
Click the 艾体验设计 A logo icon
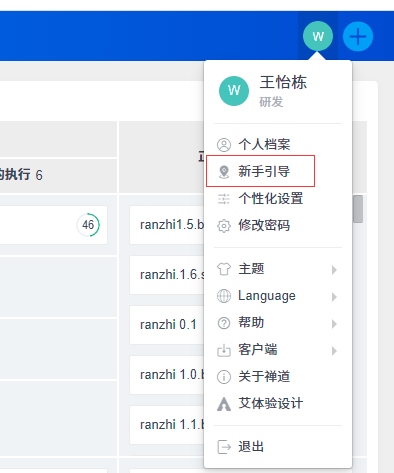[224, 404]
